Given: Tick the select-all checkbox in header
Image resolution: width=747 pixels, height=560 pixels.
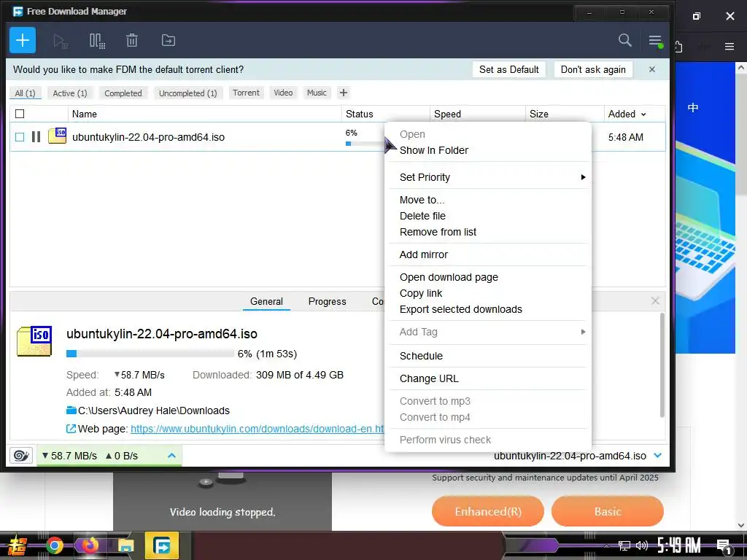Looking at the screenshot, I should 20,114.
